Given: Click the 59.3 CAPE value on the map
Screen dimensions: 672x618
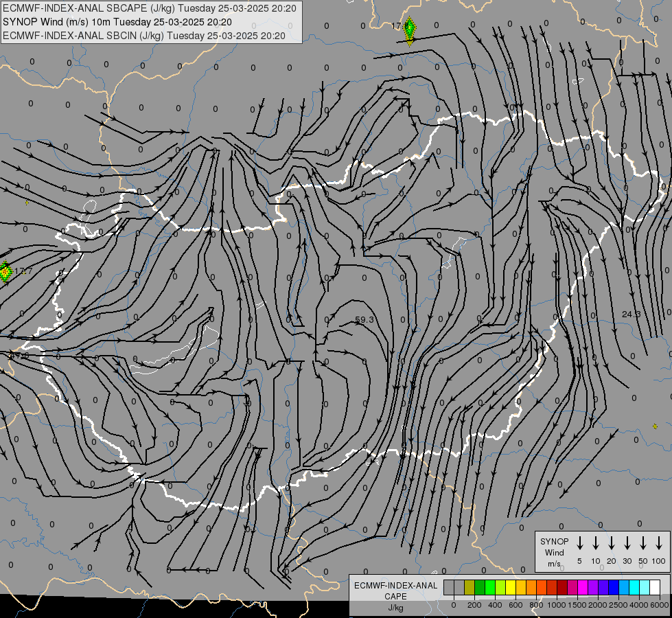Looking at the screenshot, I should pos(364,320).
